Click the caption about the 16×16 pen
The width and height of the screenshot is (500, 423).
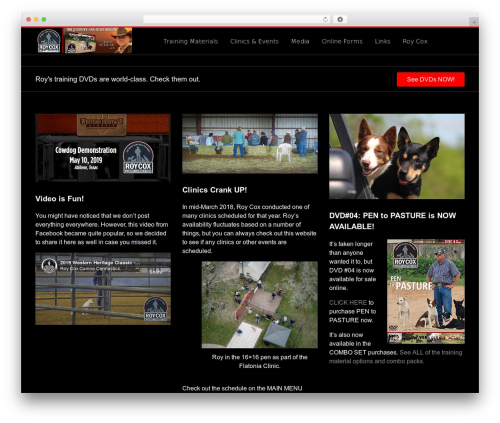[x=260, y=361]
